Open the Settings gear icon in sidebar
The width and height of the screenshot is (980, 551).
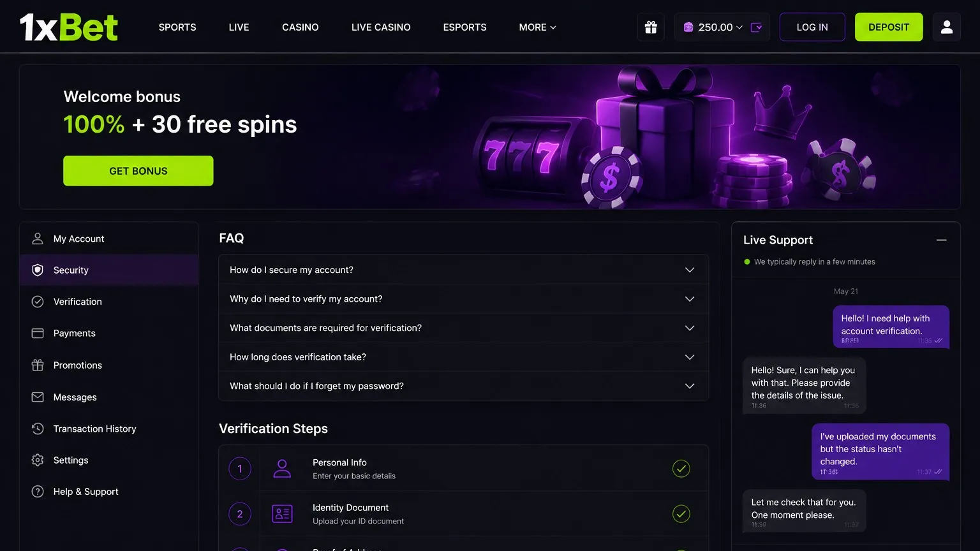38,460
